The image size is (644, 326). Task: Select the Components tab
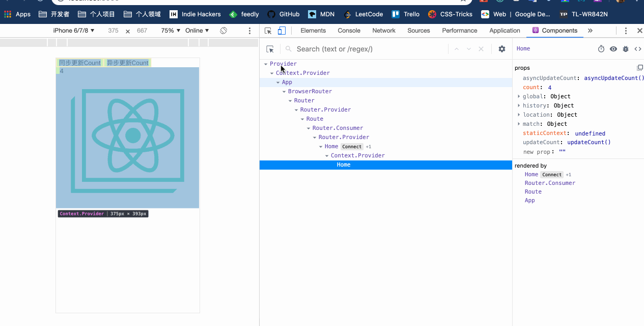coord(555,31)
